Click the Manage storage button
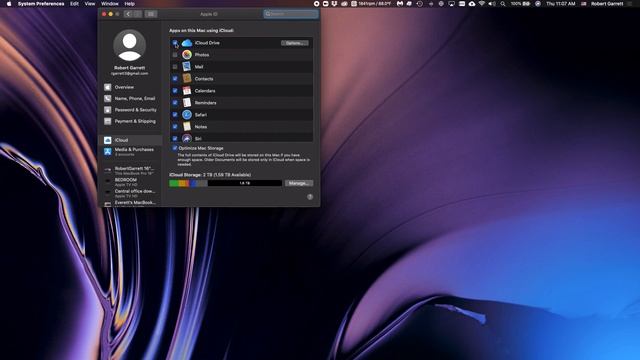 (x=299, y=183)
